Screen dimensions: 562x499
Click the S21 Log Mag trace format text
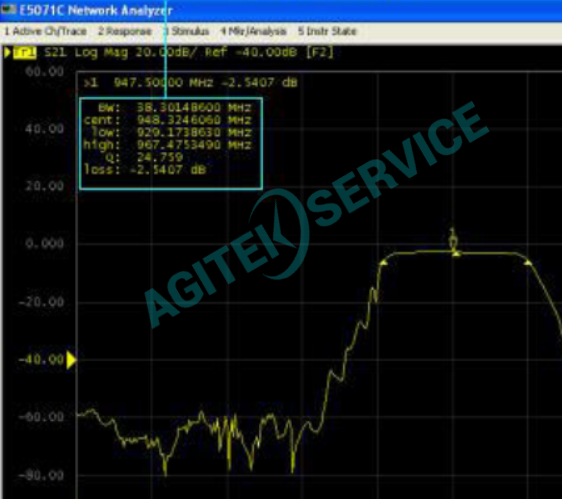[x=86, y=53]
